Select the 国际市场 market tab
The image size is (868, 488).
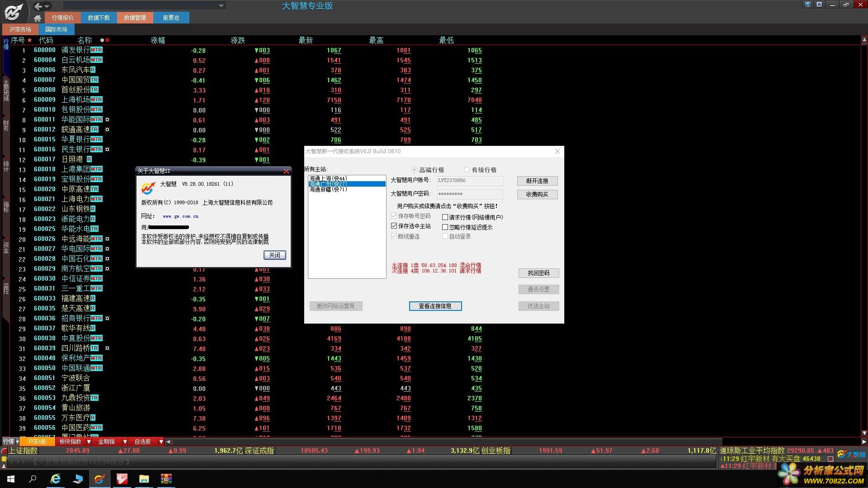[56, 29]
